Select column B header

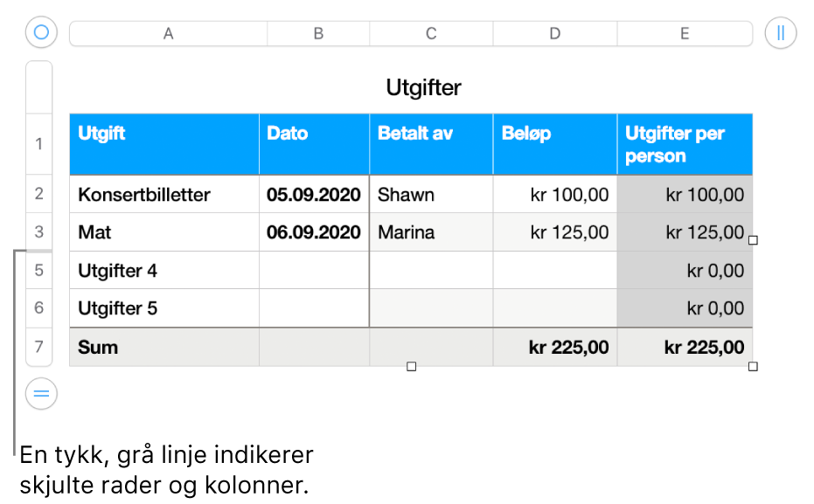318,33
